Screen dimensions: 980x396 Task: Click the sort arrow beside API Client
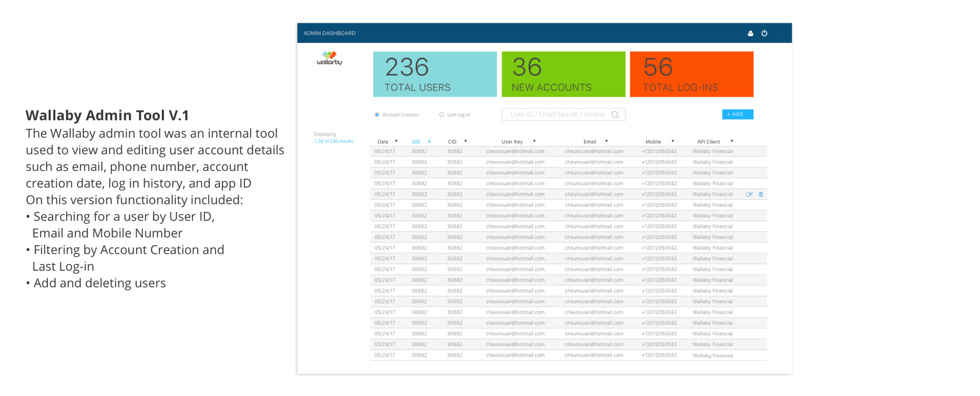pos(731,141)
